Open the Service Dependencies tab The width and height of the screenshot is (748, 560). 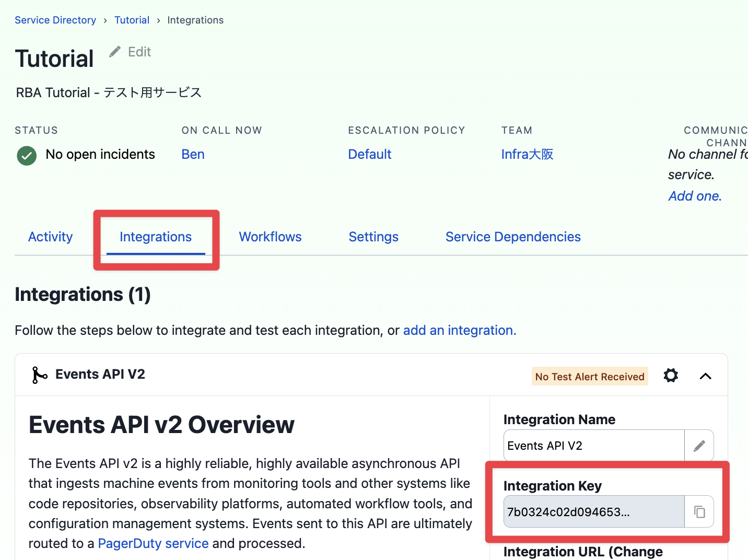click(513, 237)
